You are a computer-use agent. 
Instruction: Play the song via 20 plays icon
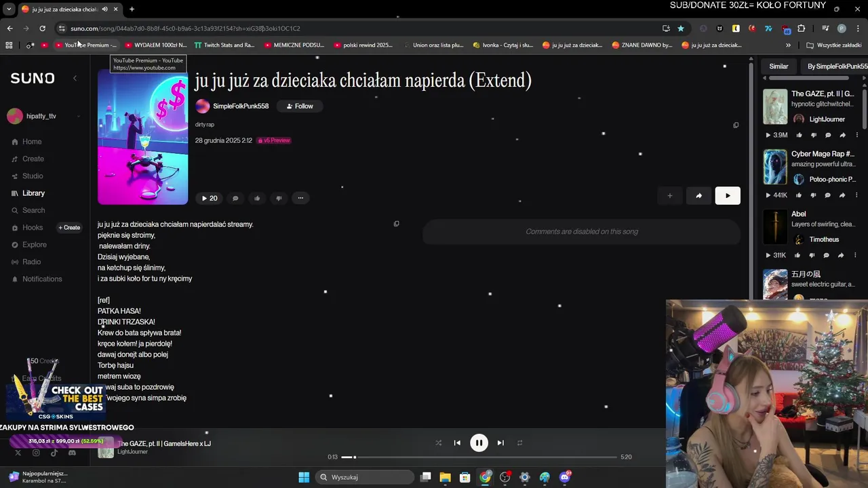(x=209, y=198)
